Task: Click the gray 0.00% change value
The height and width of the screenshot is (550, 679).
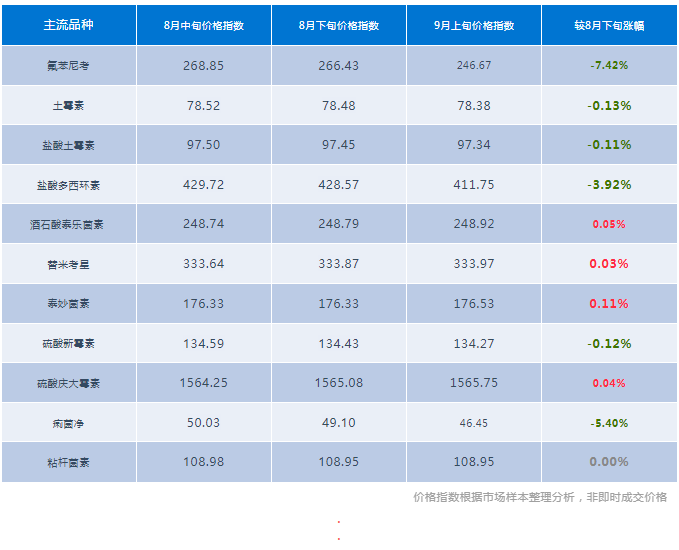Action: pyautogui.click(x=609, y=462)
